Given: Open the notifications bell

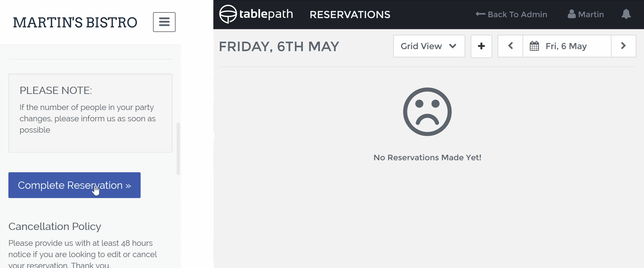Looking at the screenshot, I should [626, 14].
